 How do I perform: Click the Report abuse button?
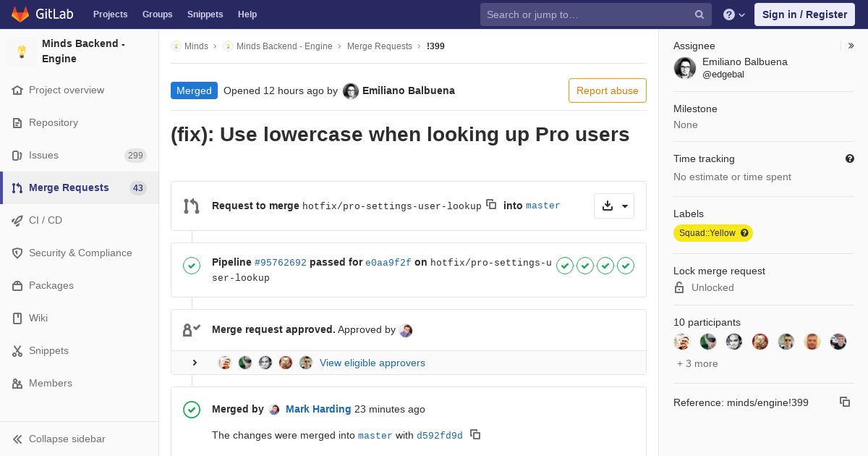[608, 90]
